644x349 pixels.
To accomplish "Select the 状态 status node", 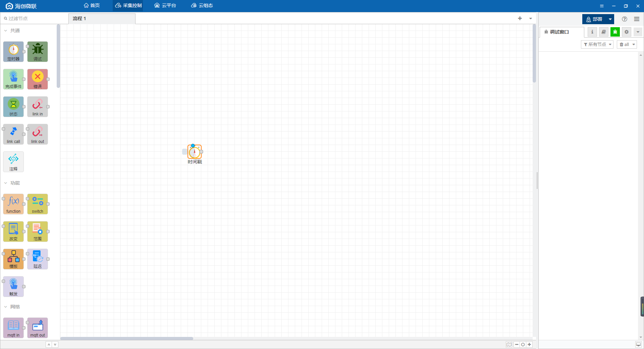I will 13,107.
